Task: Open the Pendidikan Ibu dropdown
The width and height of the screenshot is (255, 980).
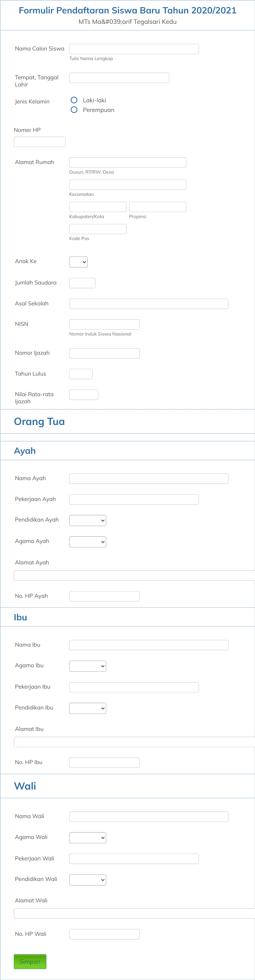Action: tap(87, 708)
